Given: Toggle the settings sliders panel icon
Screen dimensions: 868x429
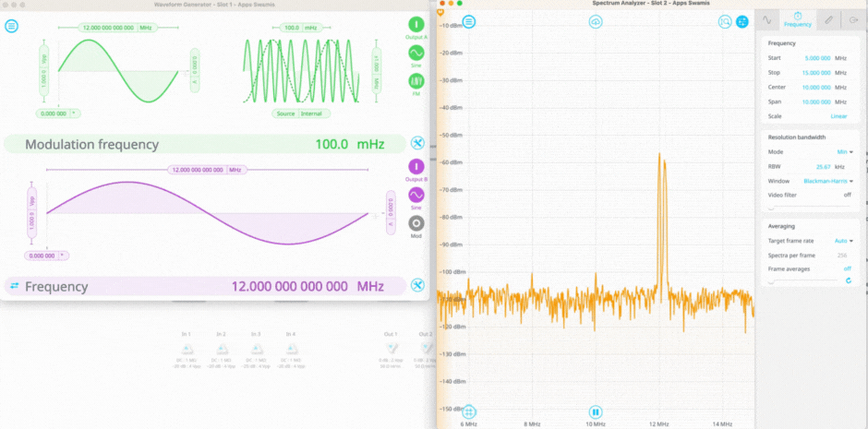Looking at the screenshot, I should (742, 22).
